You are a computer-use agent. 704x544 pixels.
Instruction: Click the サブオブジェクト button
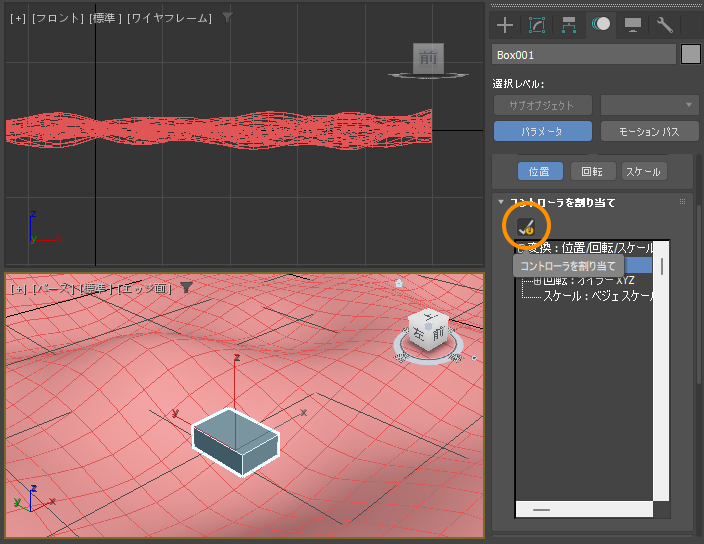pos(542,105)
